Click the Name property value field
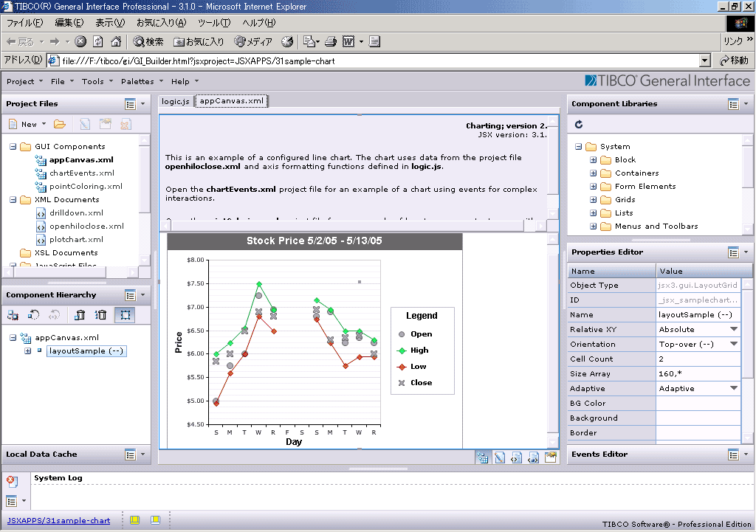Viewport: 756px width, 532px height. point(698,314)
